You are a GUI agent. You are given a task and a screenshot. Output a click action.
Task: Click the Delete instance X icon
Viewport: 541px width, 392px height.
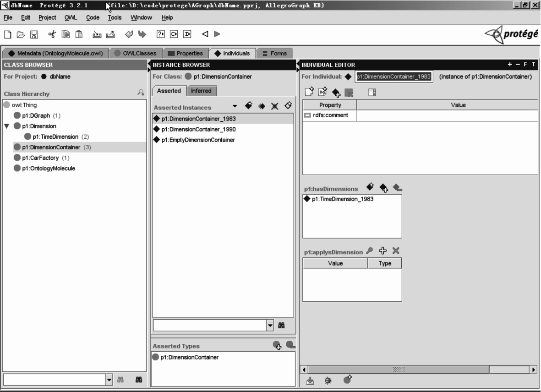coord(275,106)
